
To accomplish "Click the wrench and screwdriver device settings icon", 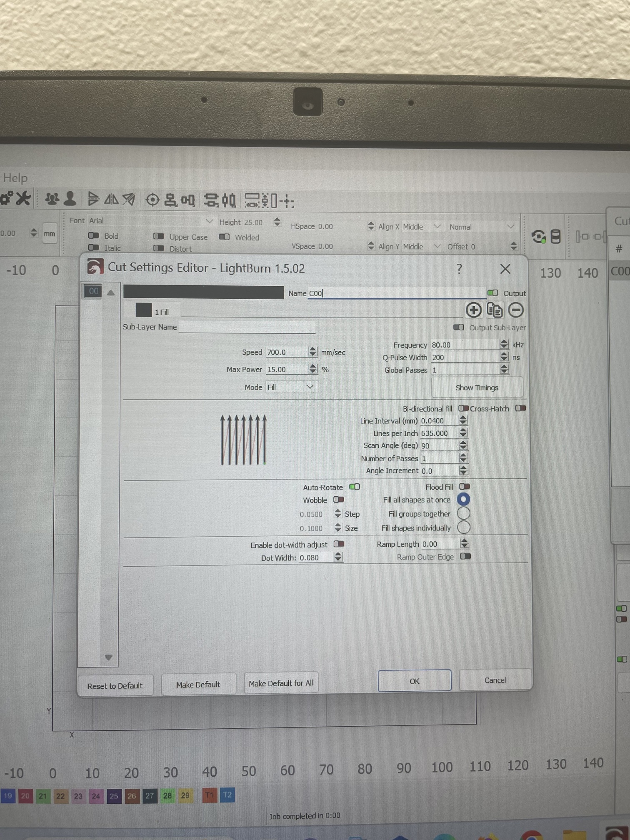I will pyautogui.click(x=22, y=198).
